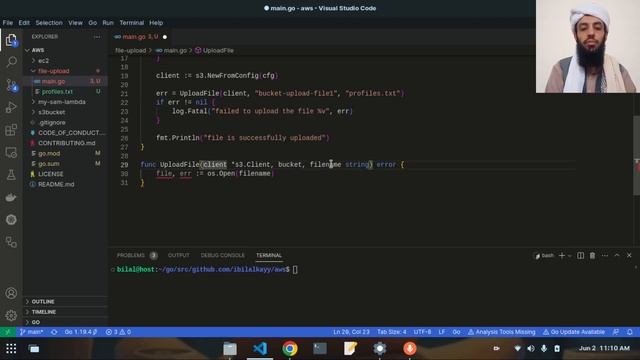Open profiles.txt in Explorer

point(57,92)
